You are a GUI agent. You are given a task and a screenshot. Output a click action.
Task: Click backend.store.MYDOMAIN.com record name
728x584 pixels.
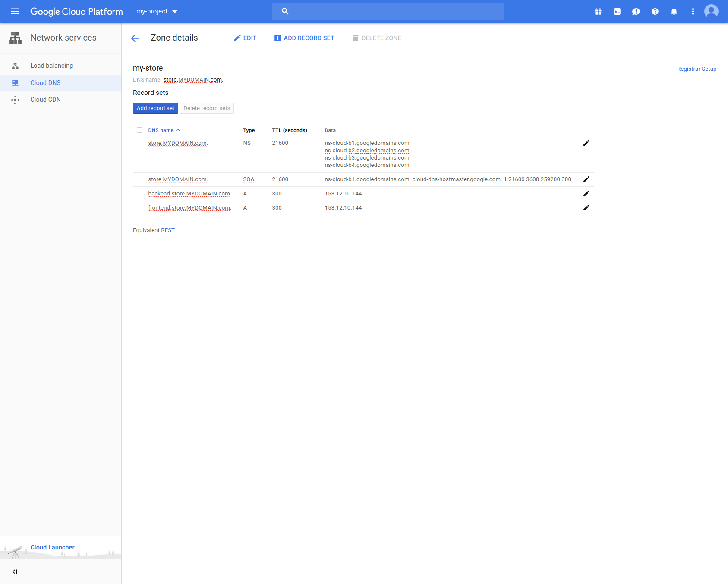tap(190, 194)
